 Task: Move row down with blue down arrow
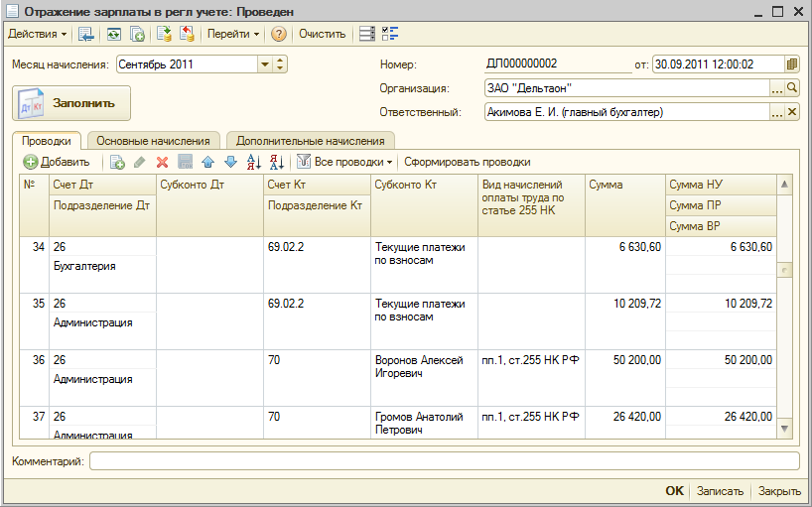230,163
